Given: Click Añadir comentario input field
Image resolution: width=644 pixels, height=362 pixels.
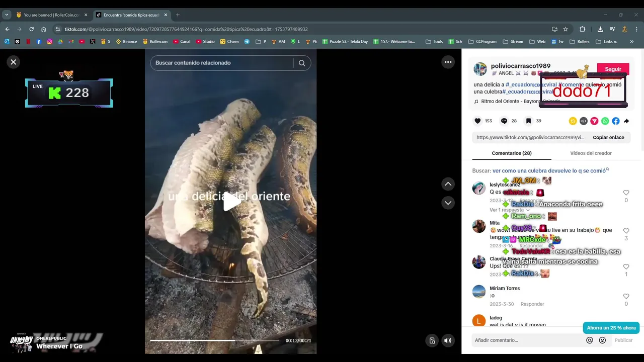Looking at the screenshot, I should [x=527, y=340].
